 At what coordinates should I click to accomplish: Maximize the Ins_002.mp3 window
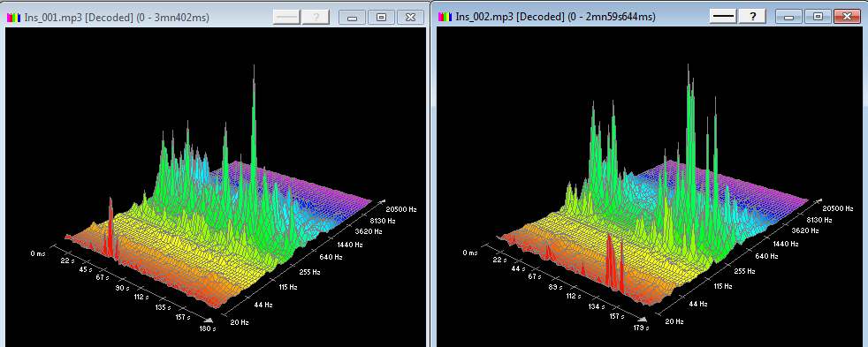[818, 17]
